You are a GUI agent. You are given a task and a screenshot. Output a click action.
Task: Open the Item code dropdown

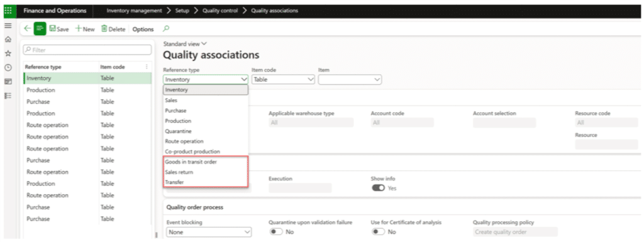284,80
